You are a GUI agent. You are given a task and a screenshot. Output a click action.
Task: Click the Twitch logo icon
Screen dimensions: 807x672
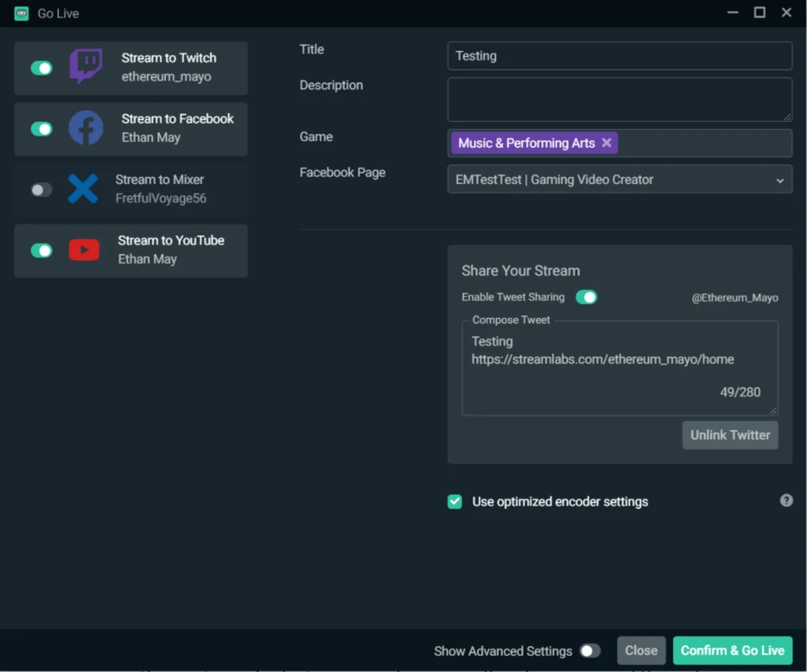pos(86,67)
